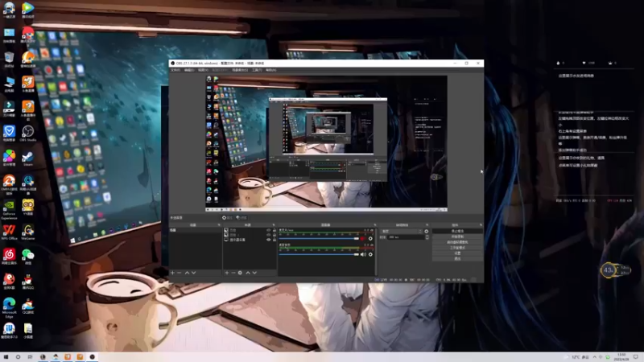Toggle the lock on the topmost source

(x=275, y=230)
